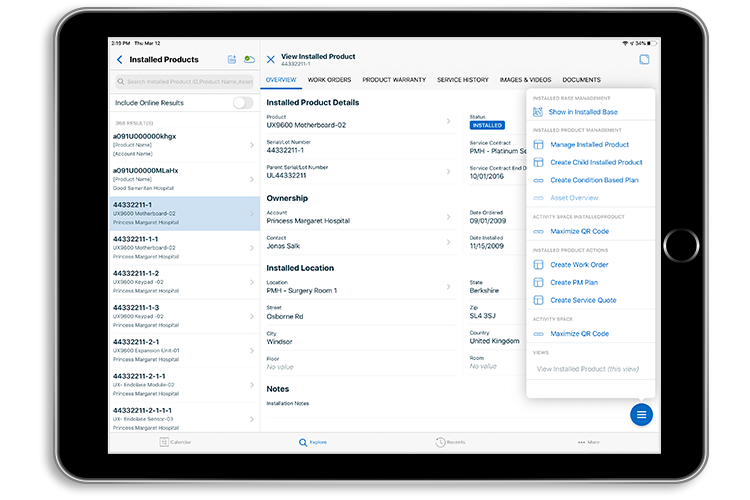This screenshot has height=500, width=750.
Task: Open the Calendar tab in bottom bar
Action: coord(176,441)
